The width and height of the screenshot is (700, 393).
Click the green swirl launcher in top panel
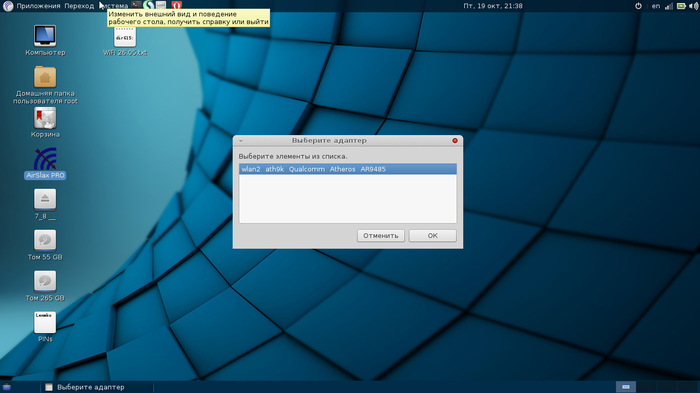(x=149, y=5)
